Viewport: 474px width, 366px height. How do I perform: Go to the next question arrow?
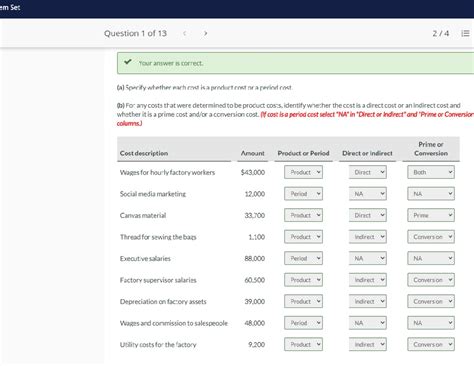[205, 33]
